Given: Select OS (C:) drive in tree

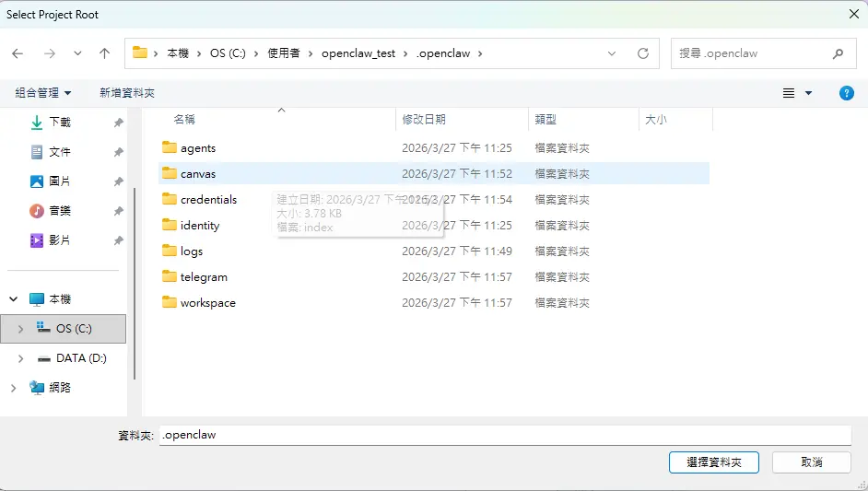Looking at the screenshot, I should (x=74, y=328).
